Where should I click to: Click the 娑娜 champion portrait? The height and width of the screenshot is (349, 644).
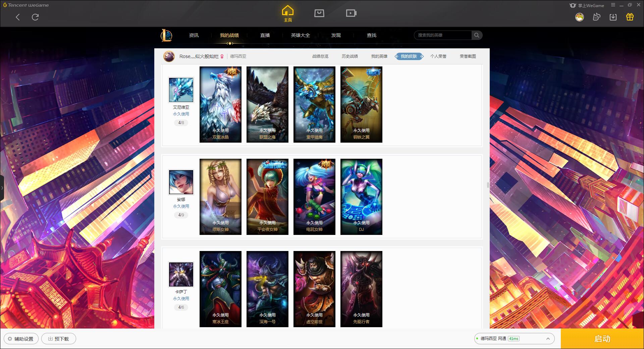click(x=181, y=182)
